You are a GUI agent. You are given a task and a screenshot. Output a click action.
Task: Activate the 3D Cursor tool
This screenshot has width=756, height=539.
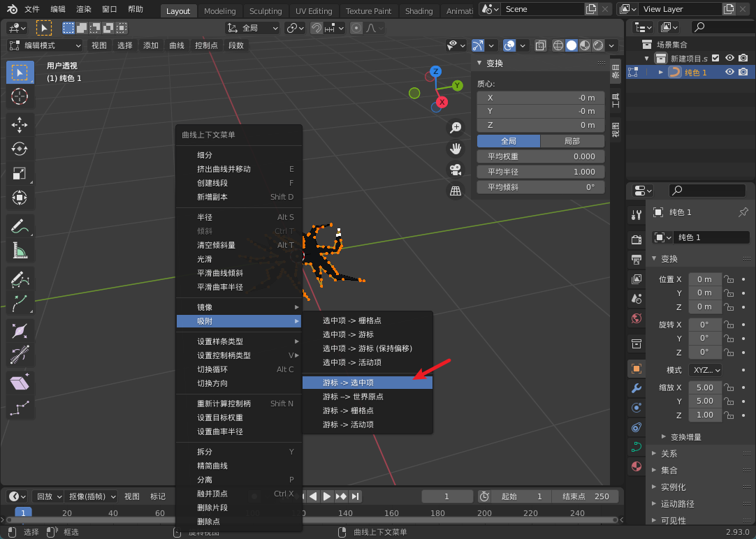(20, 97)
